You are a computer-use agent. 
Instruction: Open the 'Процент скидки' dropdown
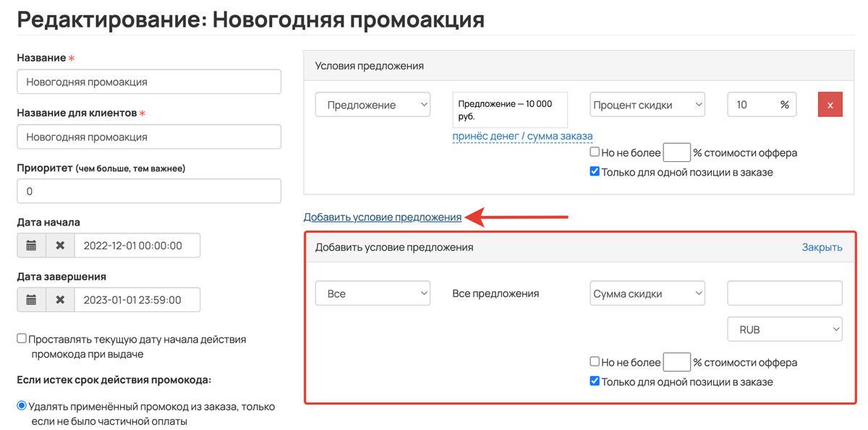tap(647, 105)
